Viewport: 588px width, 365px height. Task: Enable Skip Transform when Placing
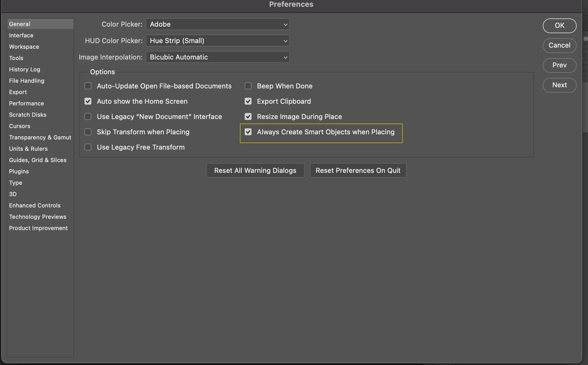88,132
